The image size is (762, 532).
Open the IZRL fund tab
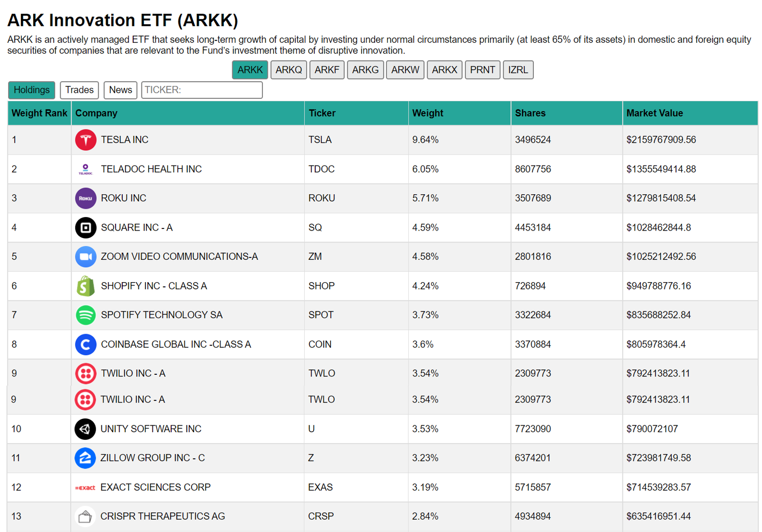pos(518,70)
